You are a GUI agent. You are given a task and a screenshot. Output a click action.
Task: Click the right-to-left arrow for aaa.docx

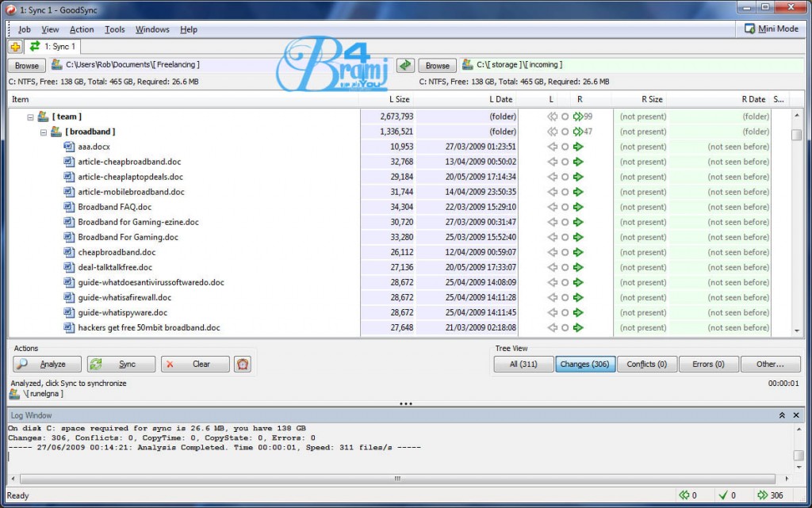pyautogui.click(x=552, y=147)
